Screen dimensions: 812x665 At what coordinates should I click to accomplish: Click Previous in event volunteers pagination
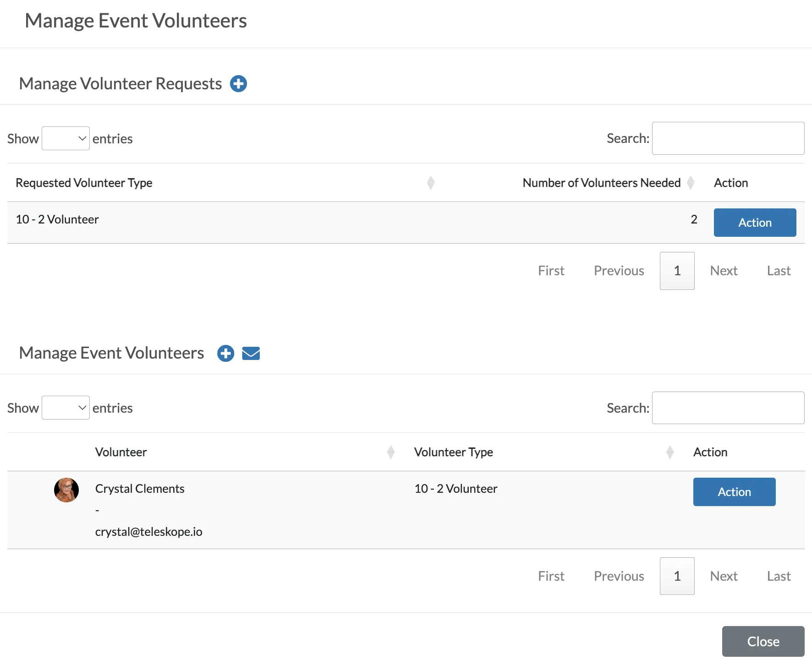coord(619,576)
